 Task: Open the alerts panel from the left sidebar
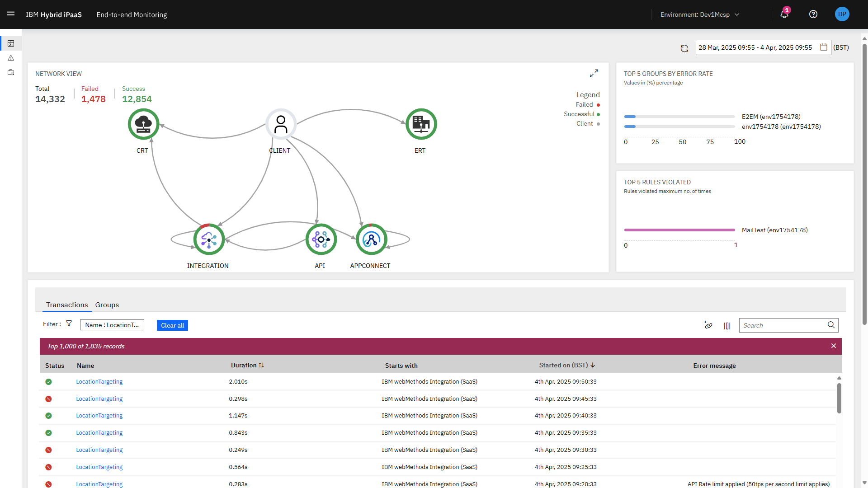pyautogui.click(x=10, y=58)
